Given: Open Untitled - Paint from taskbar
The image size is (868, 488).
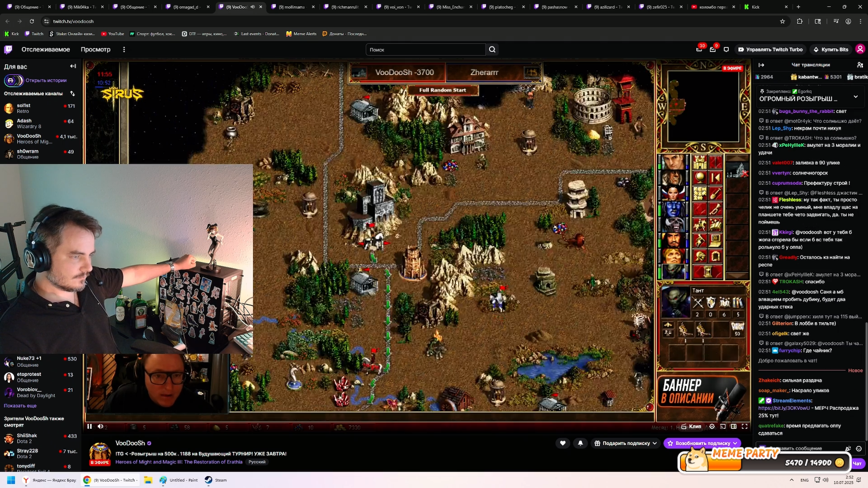Looking at the screenshot, I should (x=179, y=480).
